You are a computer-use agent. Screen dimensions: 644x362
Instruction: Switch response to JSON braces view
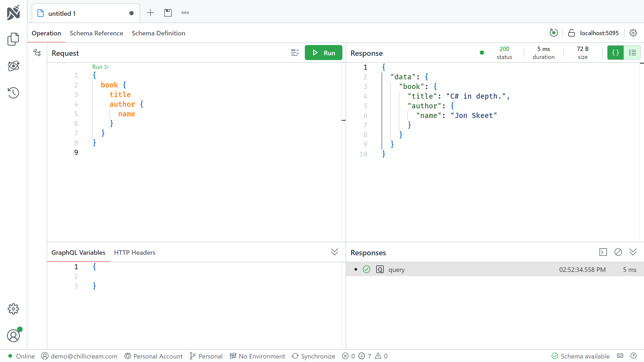point(615,53)
